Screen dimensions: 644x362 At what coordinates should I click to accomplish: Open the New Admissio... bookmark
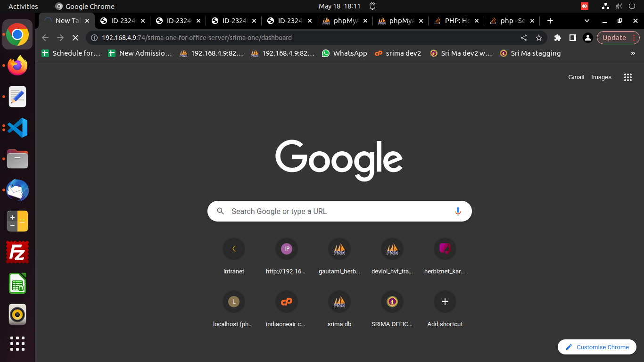point(140,53)
